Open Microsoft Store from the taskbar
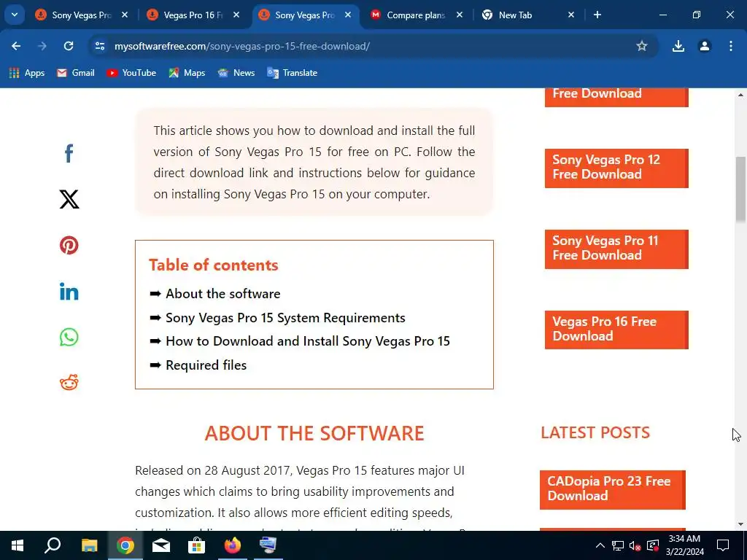 [196, 545]
